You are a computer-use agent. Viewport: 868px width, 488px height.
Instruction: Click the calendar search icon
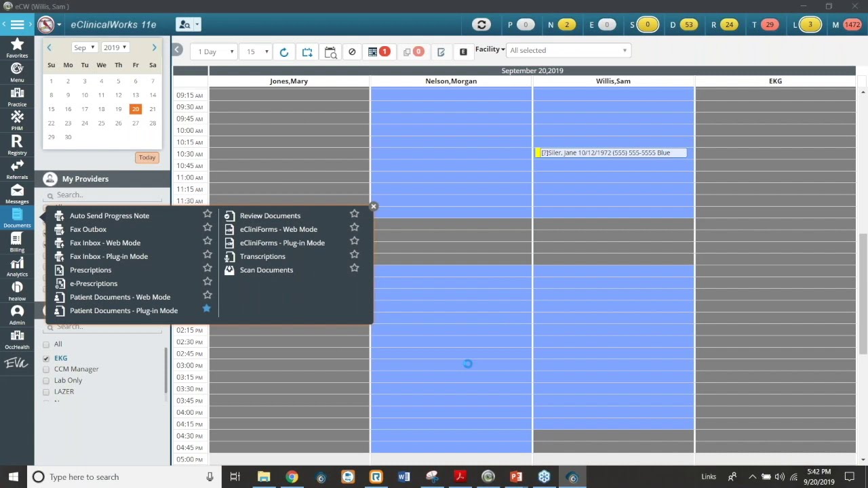(330, 52)
